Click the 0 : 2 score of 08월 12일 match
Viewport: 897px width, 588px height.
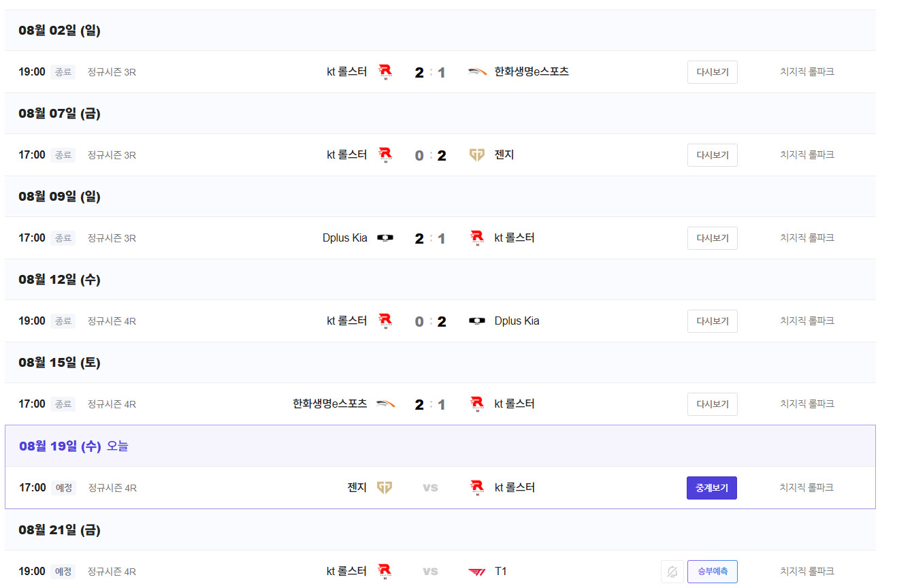pos(430,321)
